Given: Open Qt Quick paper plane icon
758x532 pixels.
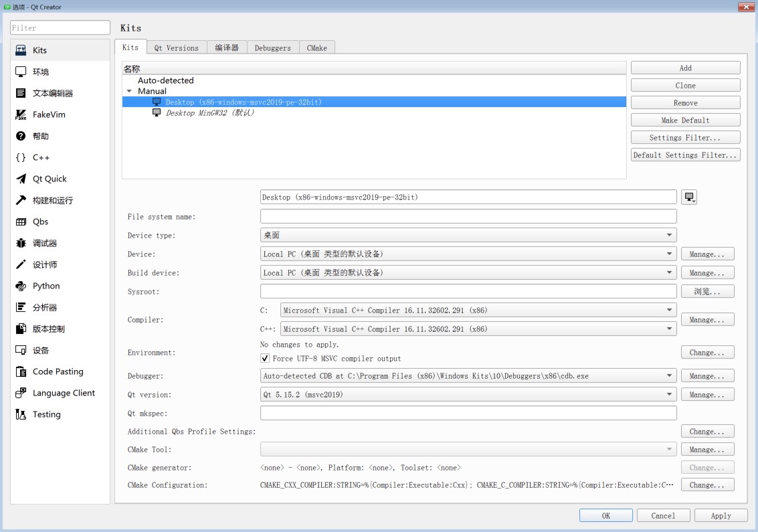Looking at the screenshot, I should [x=21, y=179].
